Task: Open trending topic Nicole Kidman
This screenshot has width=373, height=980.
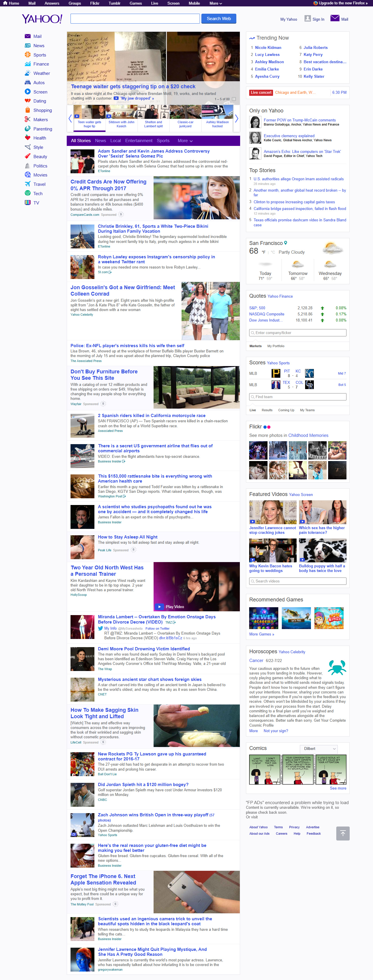Action: (268, 47)
